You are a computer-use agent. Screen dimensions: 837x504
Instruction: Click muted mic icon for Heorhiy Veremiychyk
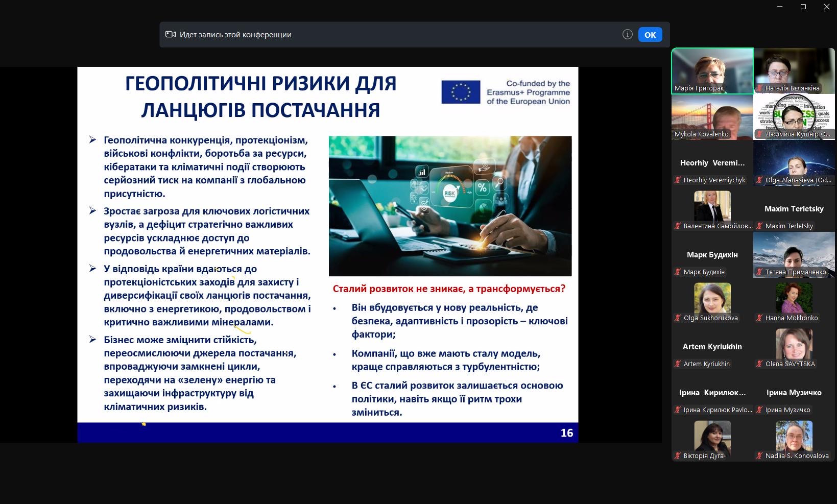678,180
